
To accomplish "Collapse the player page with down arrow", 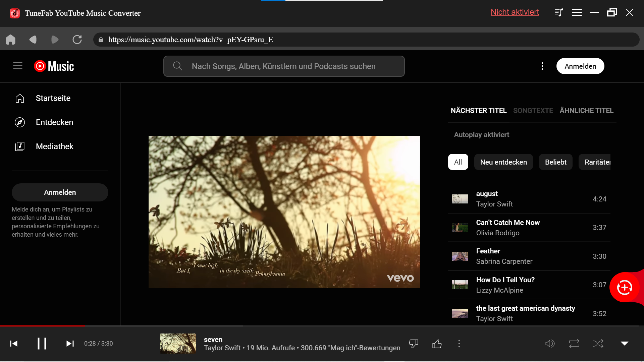I will [625, 344].
